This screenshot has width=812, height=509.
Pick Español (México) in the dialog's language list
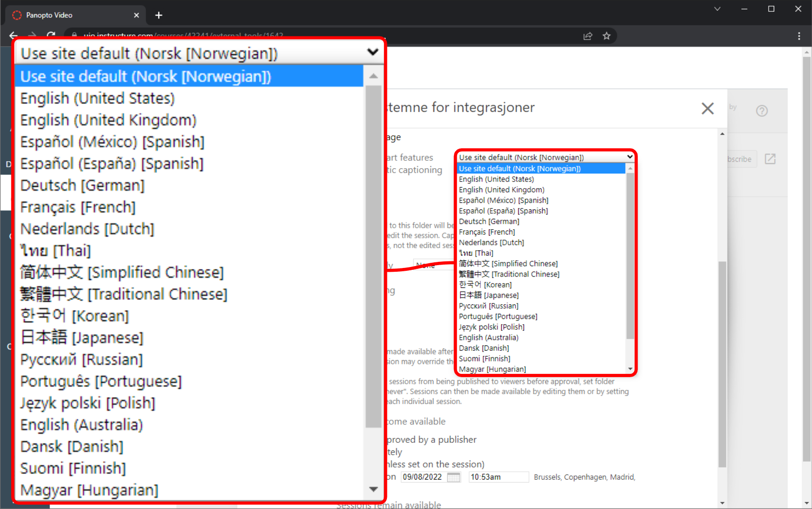coord(541,200)
